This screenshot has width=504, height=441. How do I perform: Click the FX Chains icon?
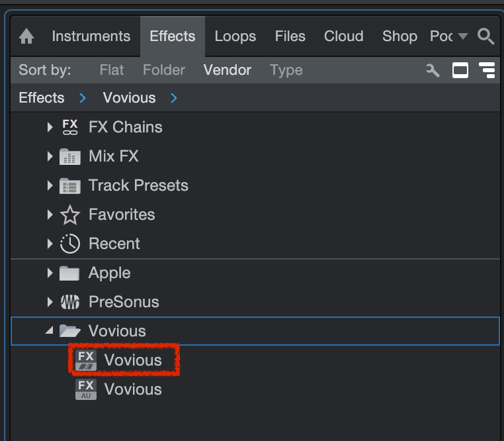pos(69,127)
